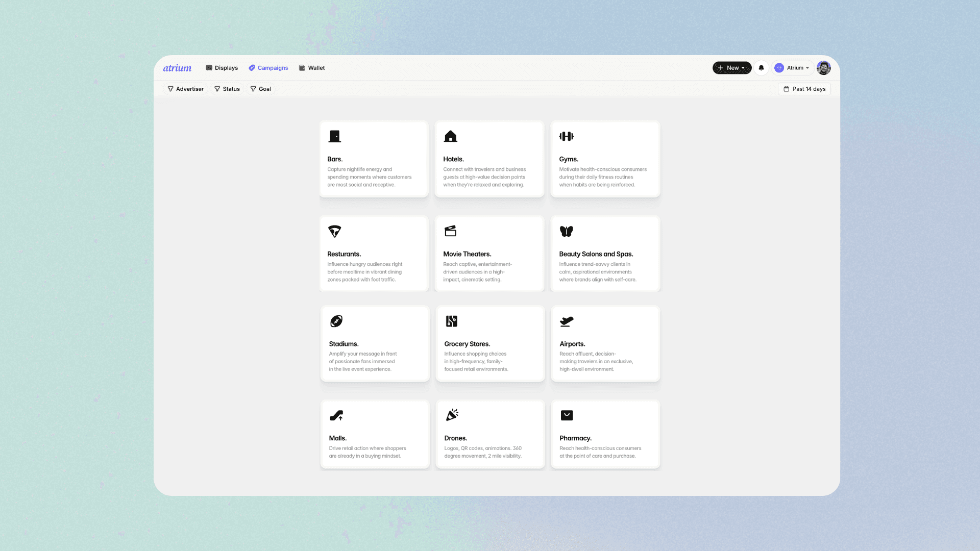
Task: Open the Past 14 days date picker
Action: [804, 89]
